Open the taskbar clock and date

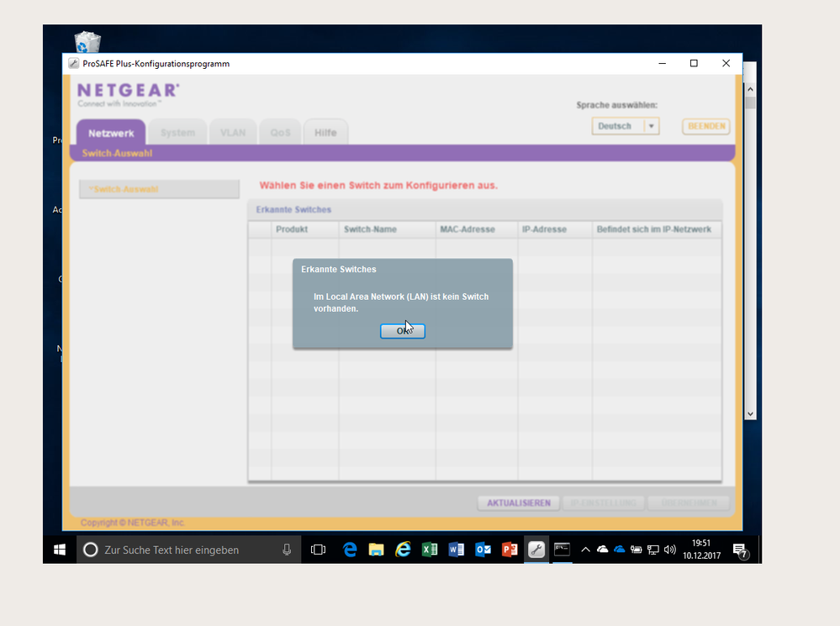point(701,550)
